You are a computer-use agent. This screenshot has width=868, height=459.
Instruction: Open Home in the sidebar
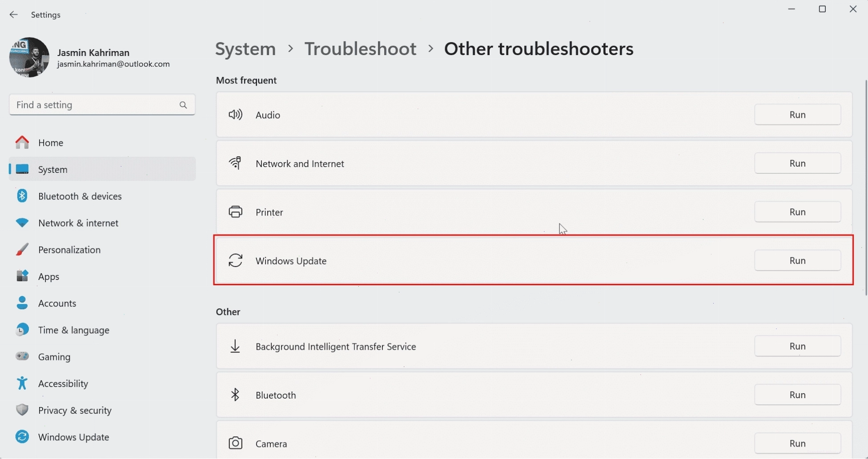pos(102,143)
